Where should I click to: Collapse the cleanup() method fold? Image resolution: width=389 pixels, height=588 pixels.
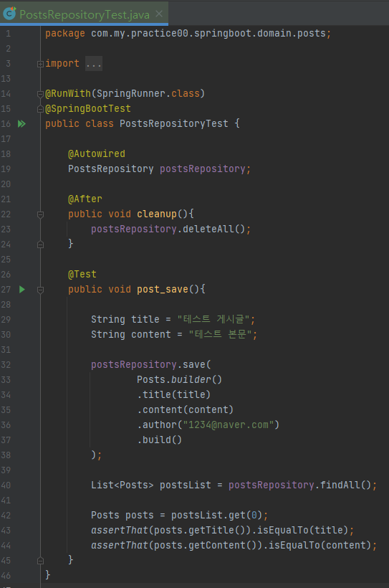tap(40, 214)
